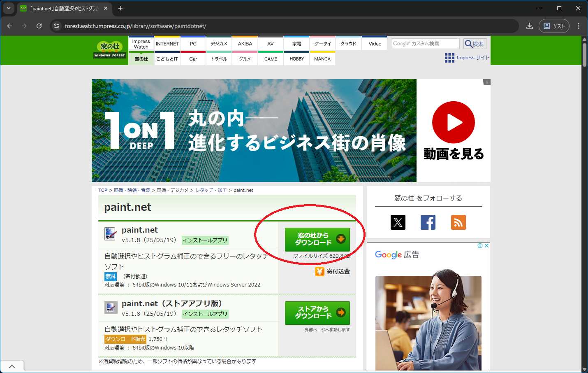Screen dimensions: 588x373
Task: Open Car nav item
Action: coord(193,58)
